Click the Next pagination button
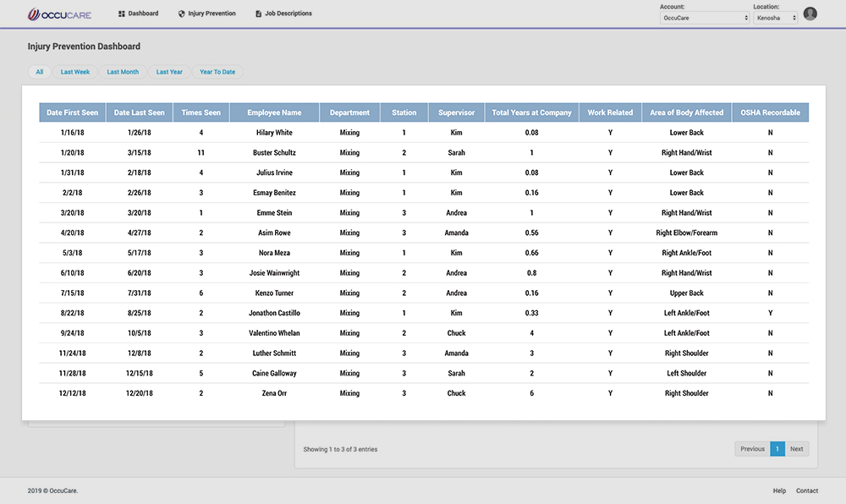The height and width of the screenshot is (504, 846). [796, 449]
